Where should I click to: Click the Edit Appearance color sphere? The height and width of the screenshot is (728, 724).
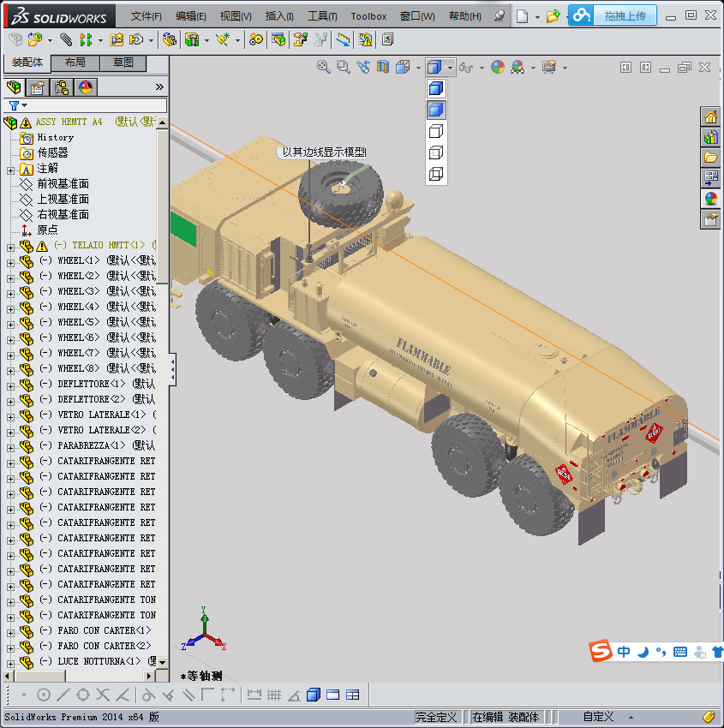(x=497, y=67)
